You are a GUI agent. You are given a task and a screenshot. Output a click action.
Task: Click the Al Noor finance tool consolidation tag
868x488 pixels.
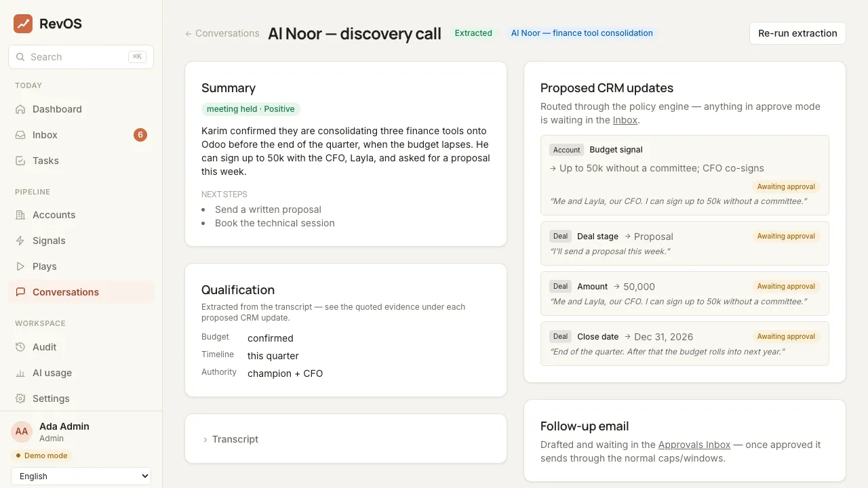pyautogui.click(x=582, y=33)
